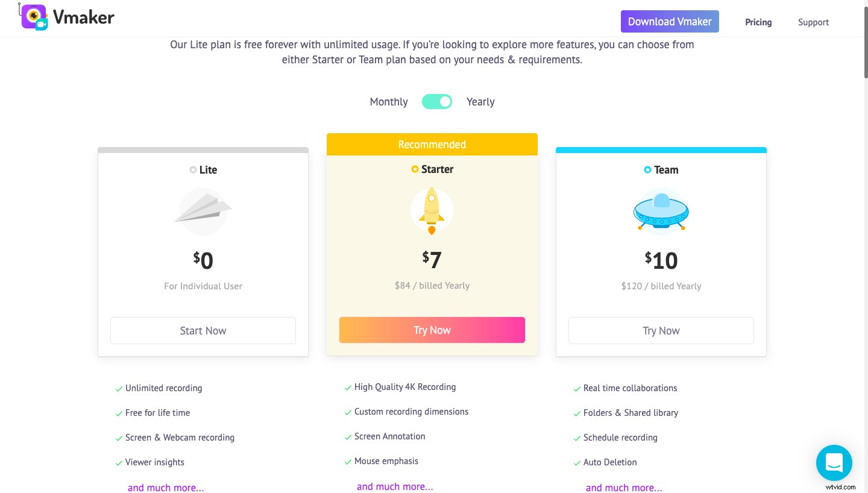Click Start Now on the Lite plan

[x=203, y=330]
